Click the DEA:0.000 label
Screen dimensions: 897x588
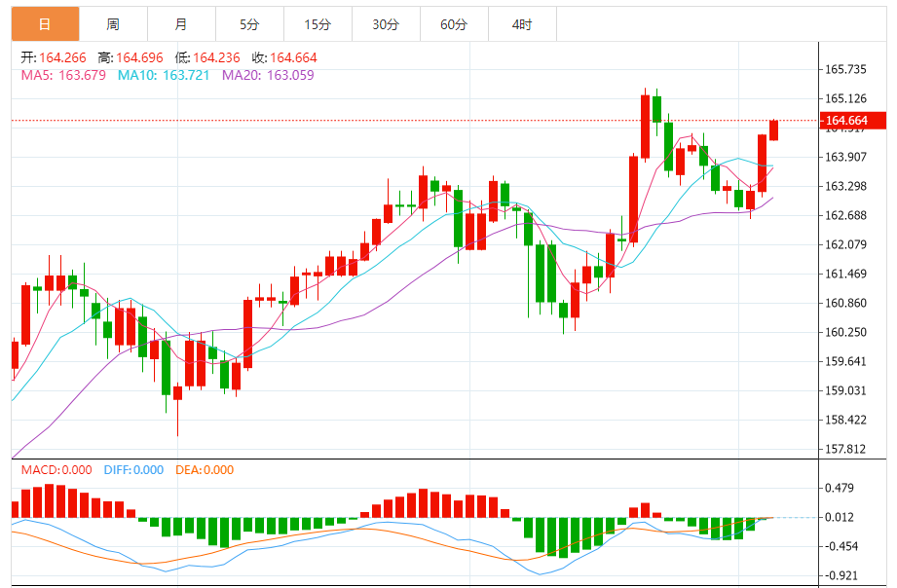click(x=205, y=470)
